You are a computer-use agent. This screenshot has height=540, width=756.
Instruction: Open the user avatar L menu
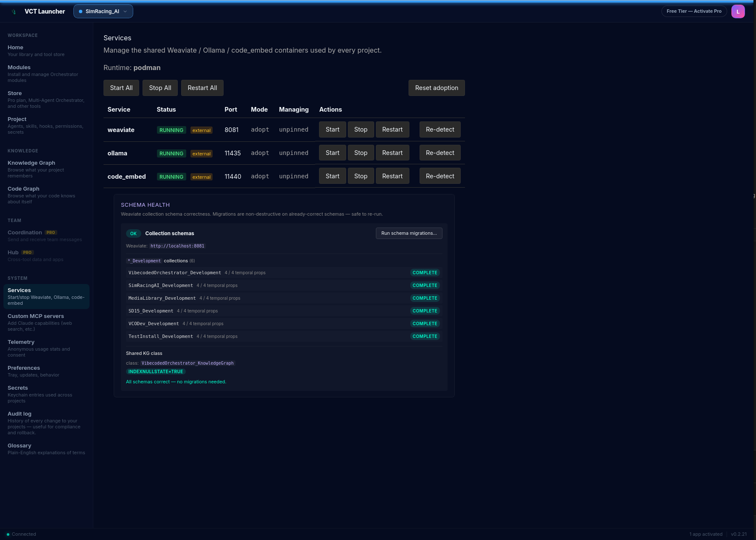738,11
